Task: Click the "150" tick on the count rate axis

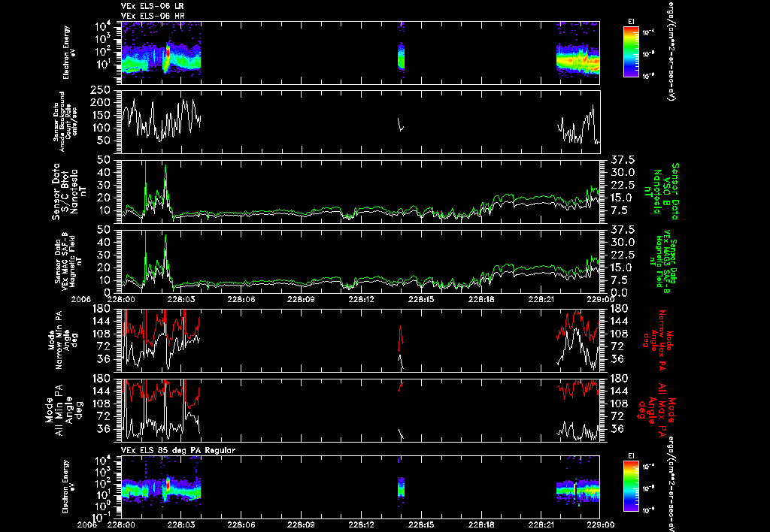Action: tap(102, 115)
